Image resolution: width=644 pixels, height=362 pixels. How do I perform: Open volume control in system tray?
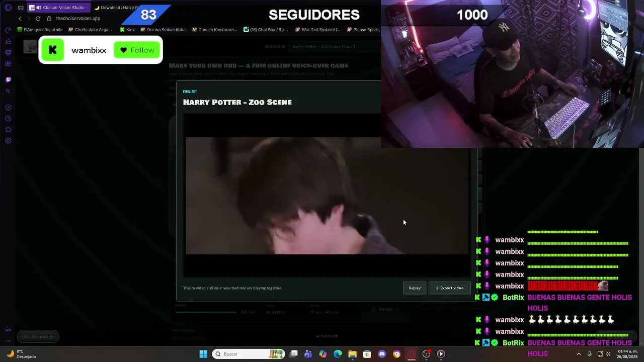coord(608,354)
